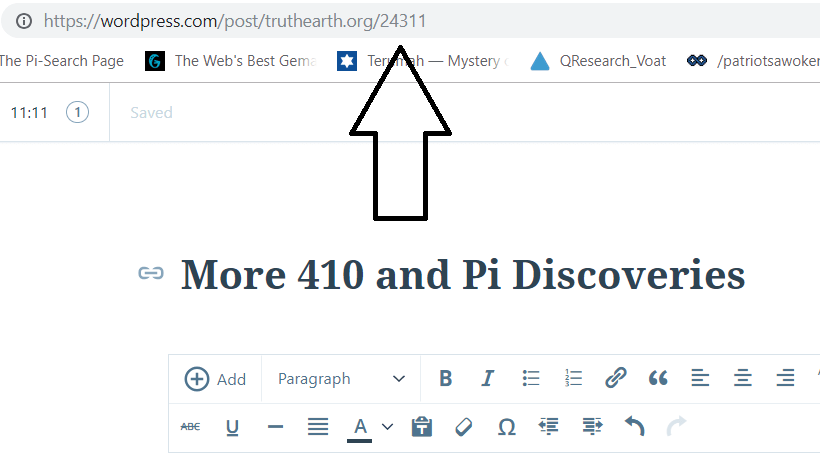Click the clear formatting eraser icon
820x464 pixels.
tap(463, 427)
